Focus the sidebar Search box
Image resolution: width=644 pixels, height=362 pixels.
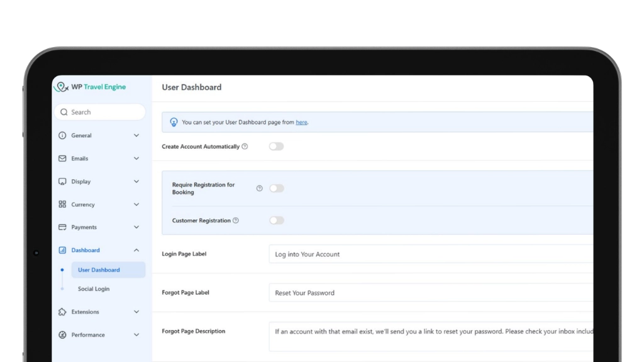[x=101, y=112]
